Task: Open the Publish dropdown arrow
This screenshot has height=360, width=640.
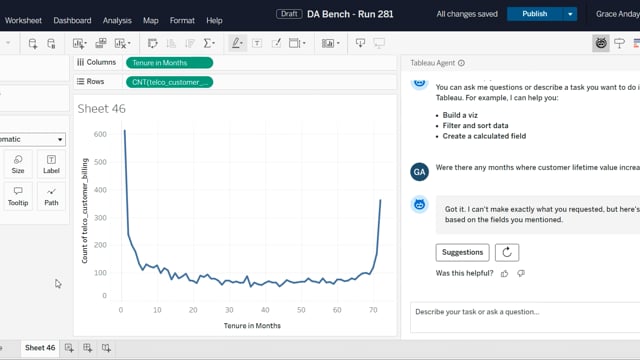Action: [x=570, y=14]
